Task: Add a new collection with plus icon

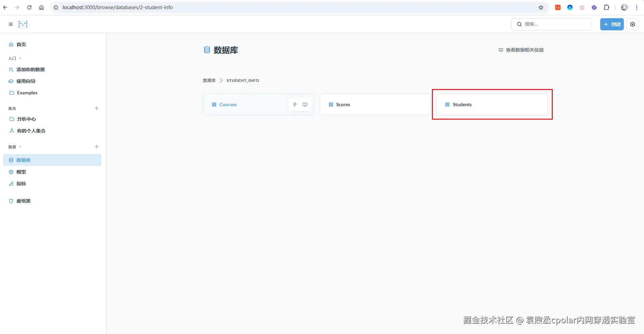Action: tap(97, 108)
